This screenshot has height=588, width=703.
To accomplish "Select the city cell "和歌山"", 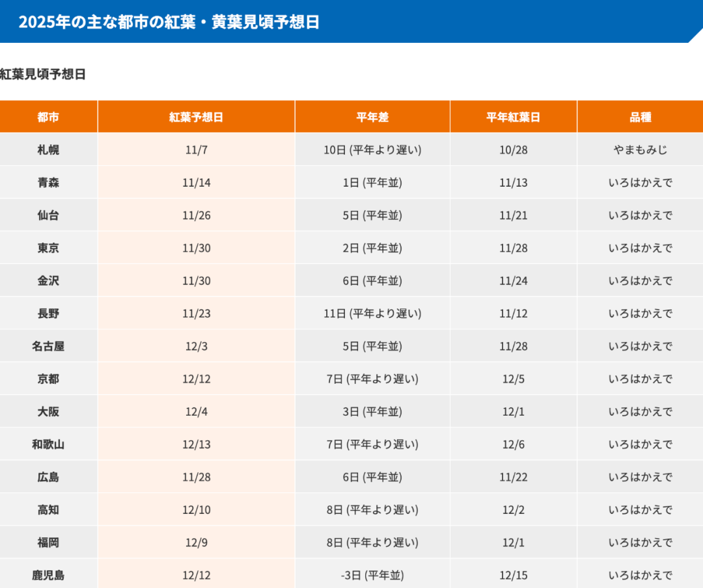I will pyautogui.click(x=48, y=444).
